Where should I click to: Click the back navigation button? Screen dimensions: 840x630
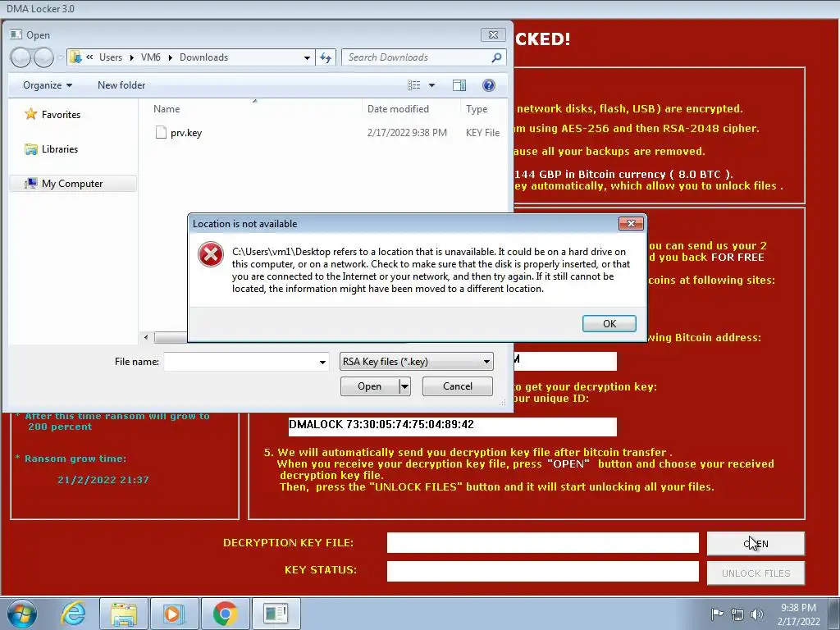click(21, 57)
